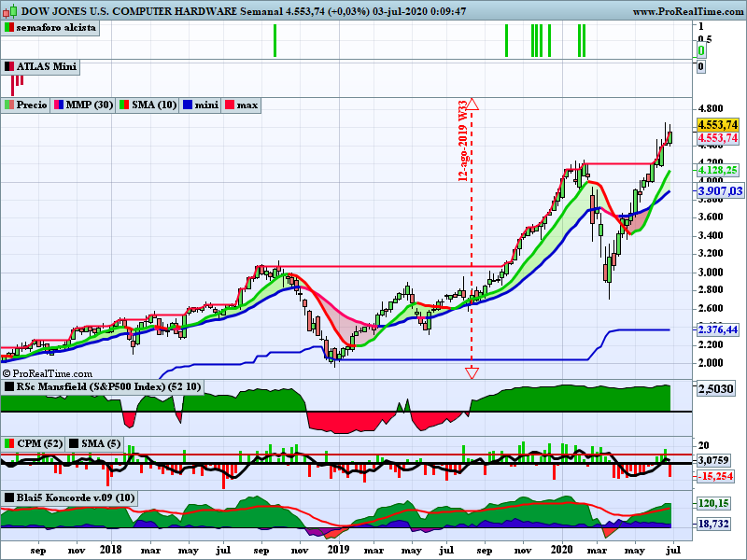Click the candlestick chart icon beside the title
This screenshot has width=747, height=560.
click(9, 10)
